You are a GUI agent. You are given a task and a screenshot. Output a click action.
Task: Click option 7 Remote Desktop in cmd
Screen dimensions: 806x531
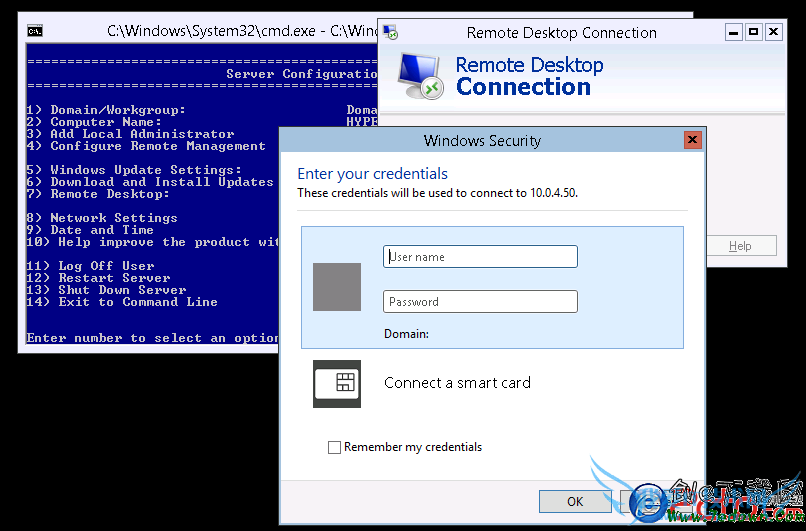98,194
